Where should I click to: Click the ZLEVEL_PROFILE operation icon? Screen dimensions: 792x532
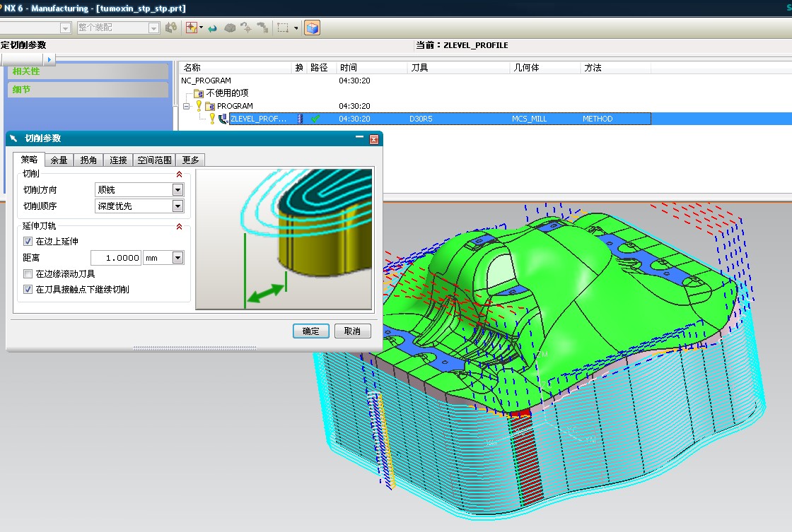pos(223,119)
